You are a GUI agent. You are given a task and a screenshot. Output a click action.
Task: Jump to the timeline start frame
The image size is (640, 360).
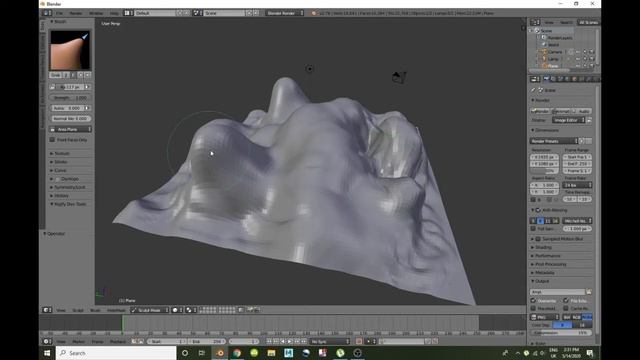pyautogui.click(x=269, y=341)
